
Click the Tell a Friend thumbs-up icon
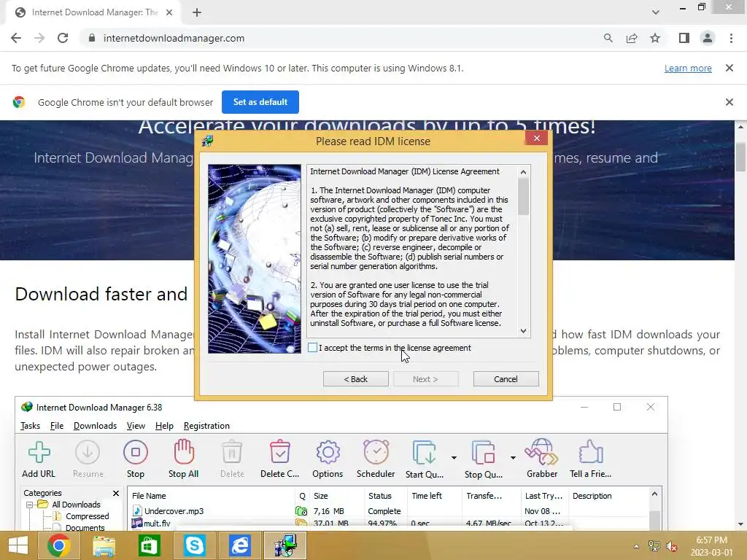pos(591,452)
